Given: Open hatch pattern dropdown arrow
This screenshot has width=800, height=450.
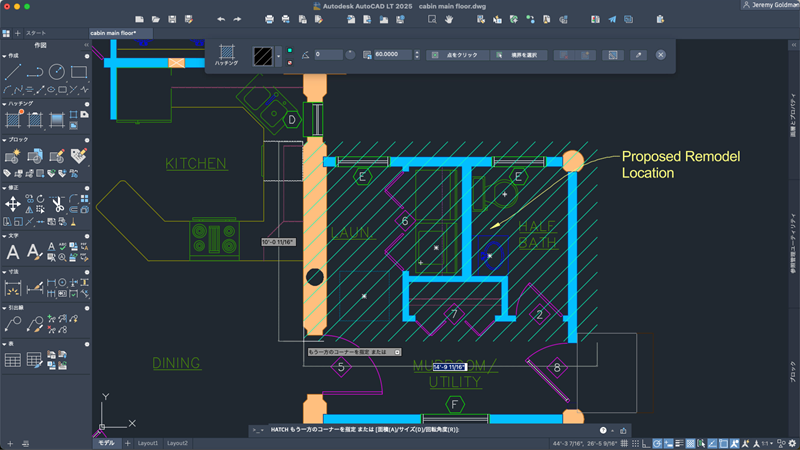Looking at the screenshot, I should coord(279,56).
